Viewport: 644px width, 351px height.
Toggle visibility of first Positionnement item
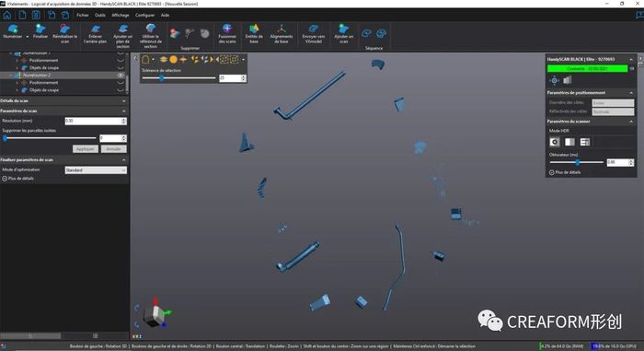121,61
